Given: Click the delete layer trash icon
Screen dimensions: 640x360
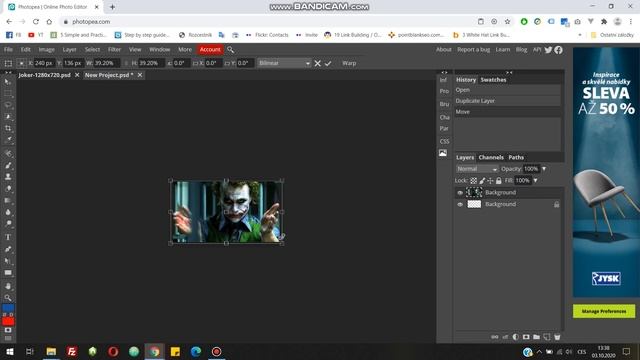Looking at the screenshot, I should tap(557, 337).
